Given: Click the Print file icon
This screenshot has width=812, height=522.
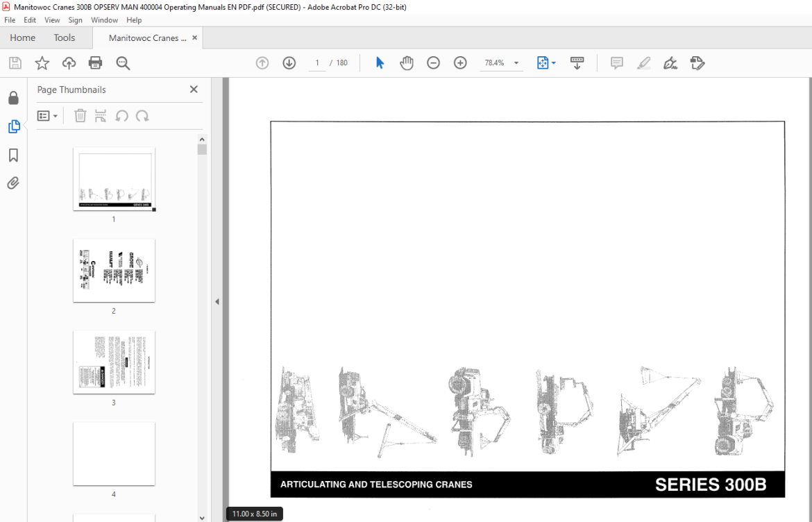Looking at the screenshot, I should click(x=95, y=63).
